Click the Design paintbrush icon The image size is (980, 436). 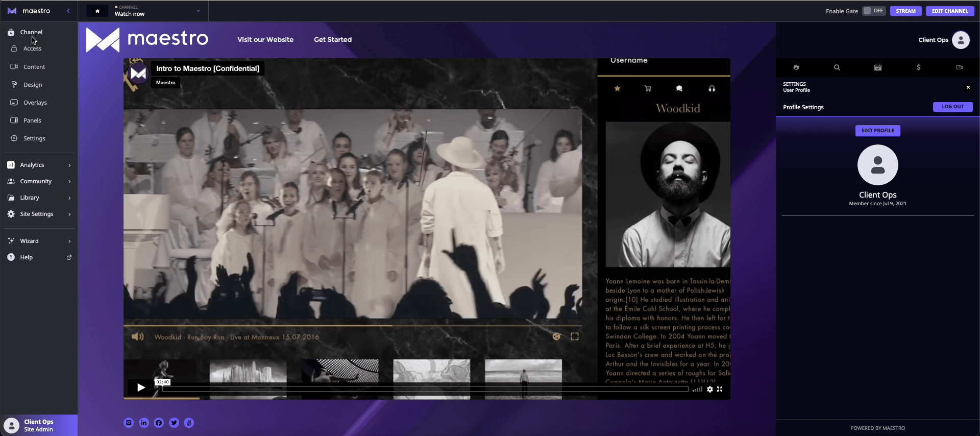(x=14, y=85)
